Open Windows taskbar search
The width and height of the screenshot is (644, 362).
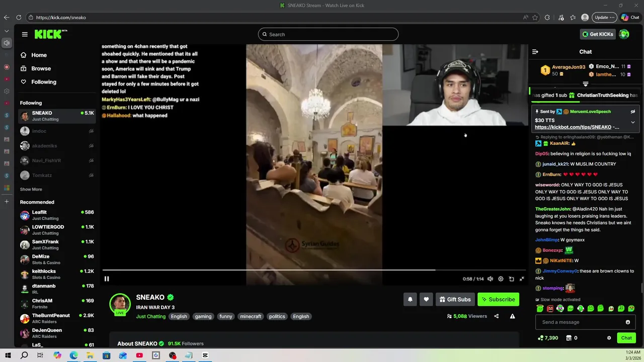(24, 355)
